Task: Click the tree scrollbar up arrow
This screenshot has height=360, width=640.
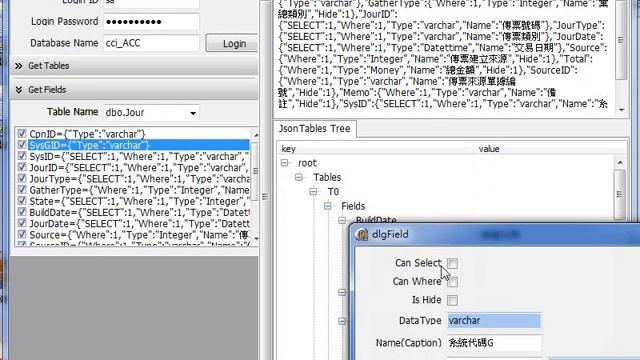Action: [620, 162]
